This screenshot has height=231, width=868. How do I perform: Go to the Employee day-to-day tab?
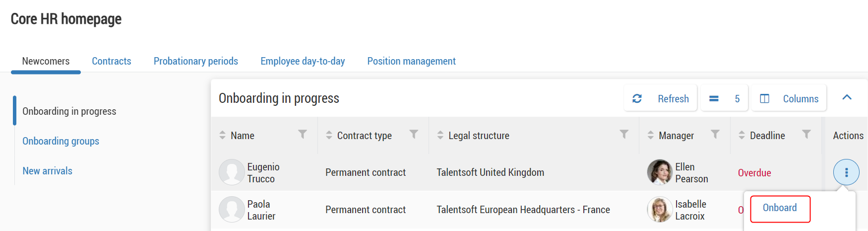tap(303, 61)
